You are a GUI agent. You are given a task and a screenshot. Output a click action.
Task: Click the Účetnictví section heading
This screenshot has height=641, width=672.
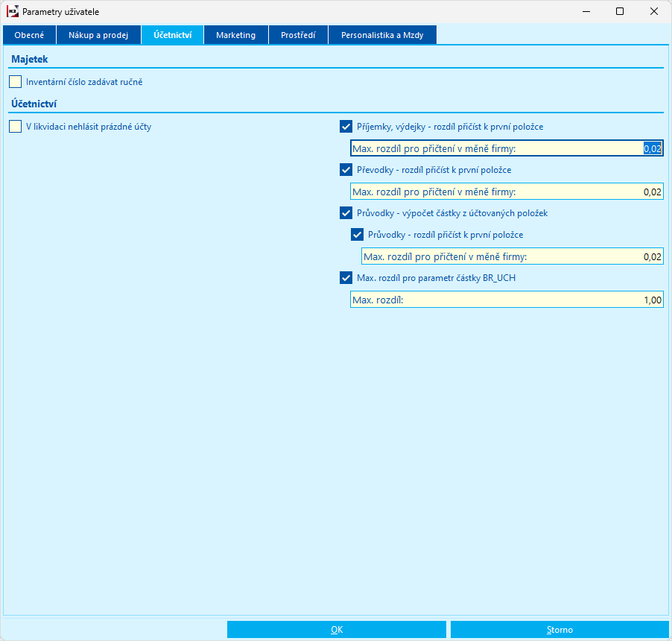coord(34,104)
